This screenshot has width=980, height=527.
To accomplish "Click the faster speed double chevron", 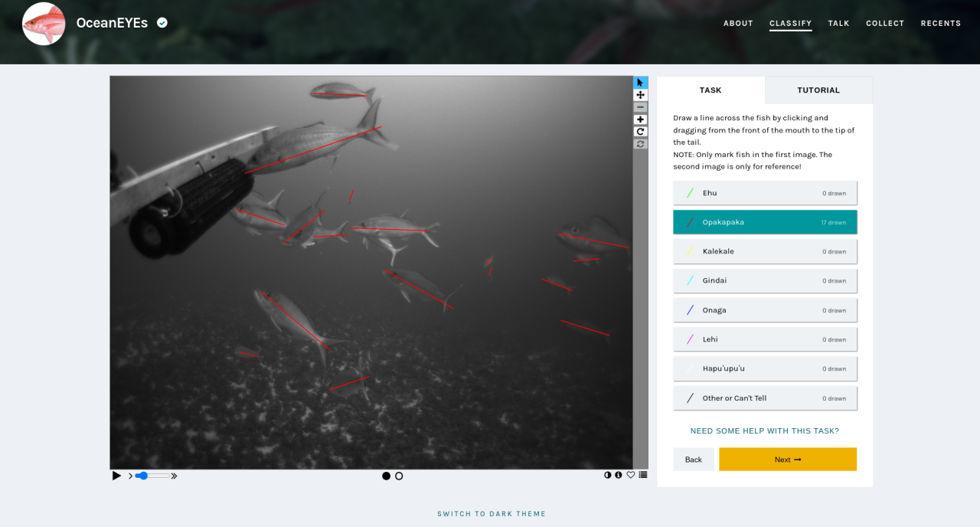I will coord(174,476).
